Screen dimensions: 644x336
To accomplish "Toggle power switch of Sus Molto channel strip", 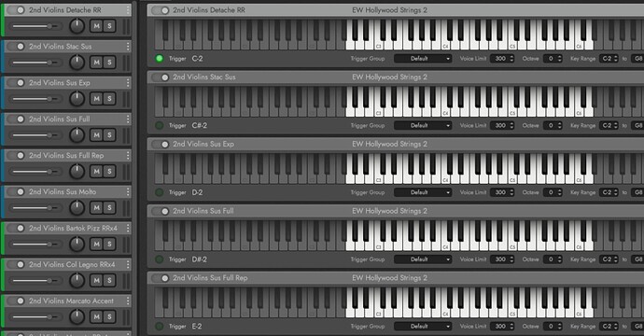I will pos(16,192).
